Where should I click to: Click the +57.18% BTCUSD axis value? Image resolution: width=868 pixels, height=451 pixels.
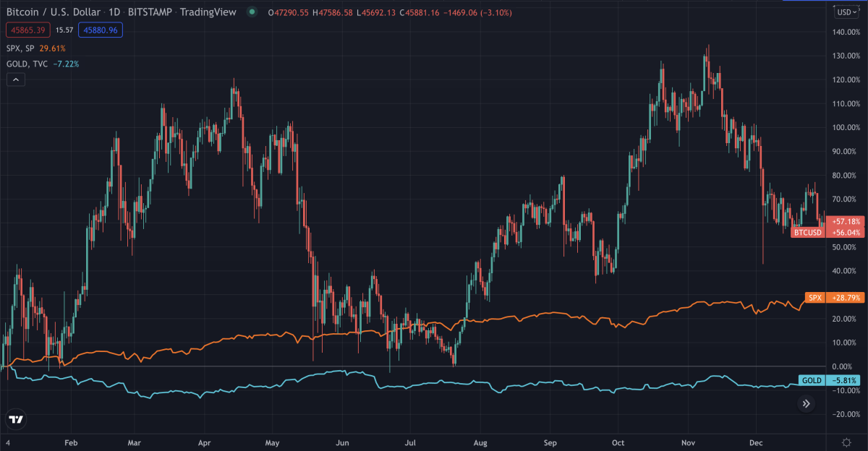[x=845, y=220]
